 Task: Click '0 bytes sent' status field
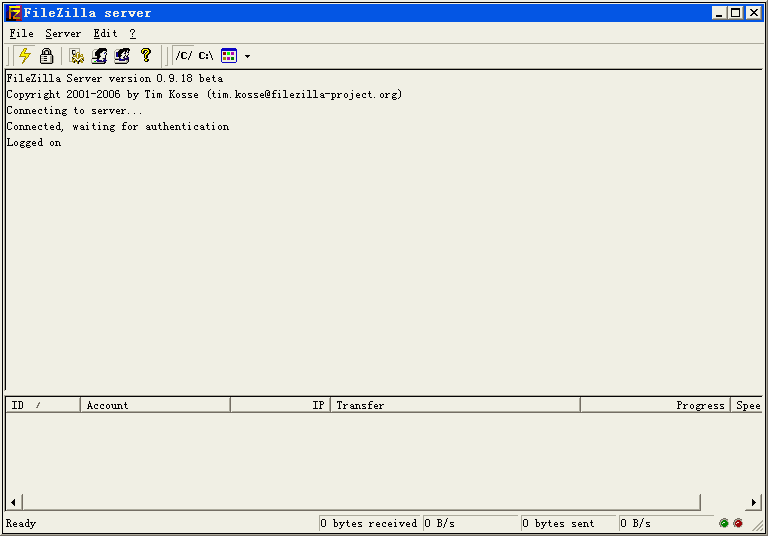[x=568, y=523]
